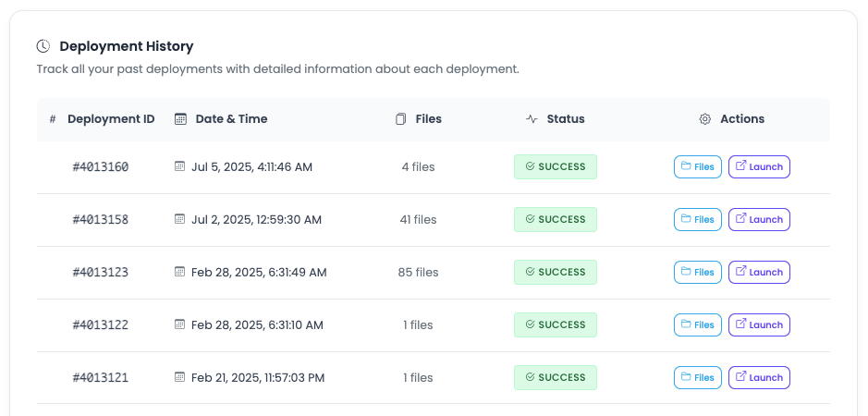
Task: Click the hash symbol in Deployment ID header
Action: click(x=53, y=119)
